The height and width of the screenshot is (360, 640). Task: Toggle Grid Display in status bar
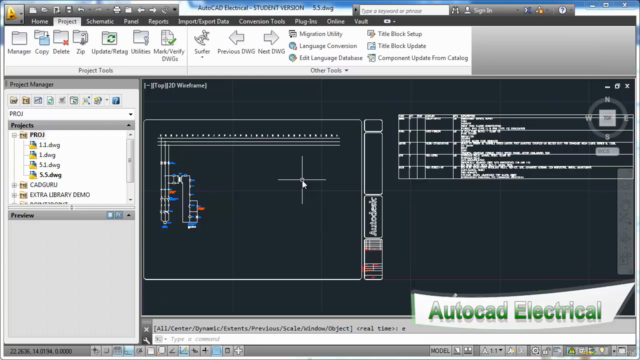tap(117, 351)
